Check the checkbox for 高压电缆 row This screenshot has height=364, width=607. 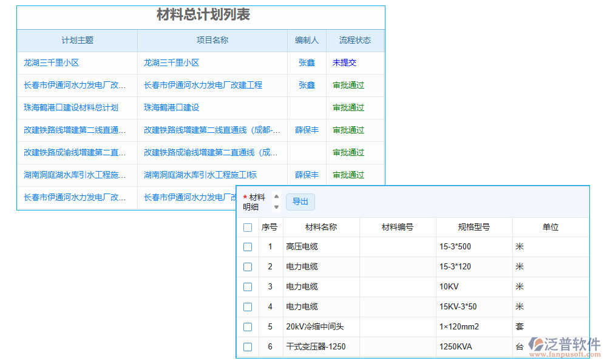[248, 246]
